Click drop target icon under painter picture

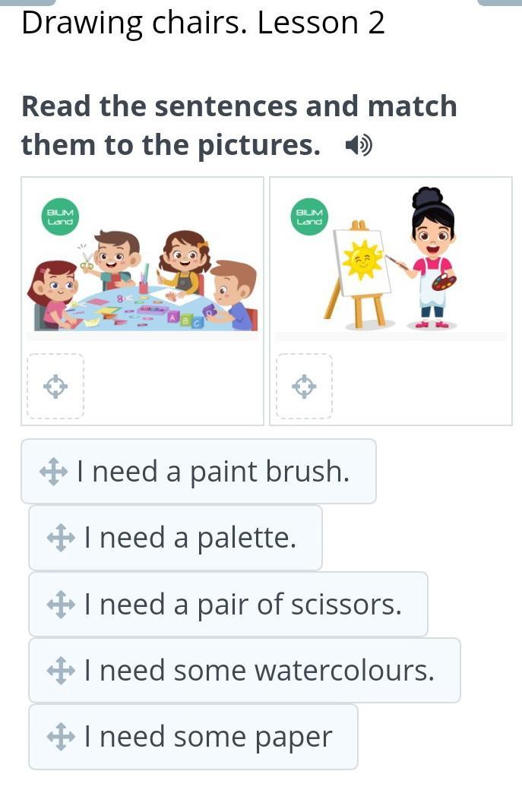tap(304, 387)
